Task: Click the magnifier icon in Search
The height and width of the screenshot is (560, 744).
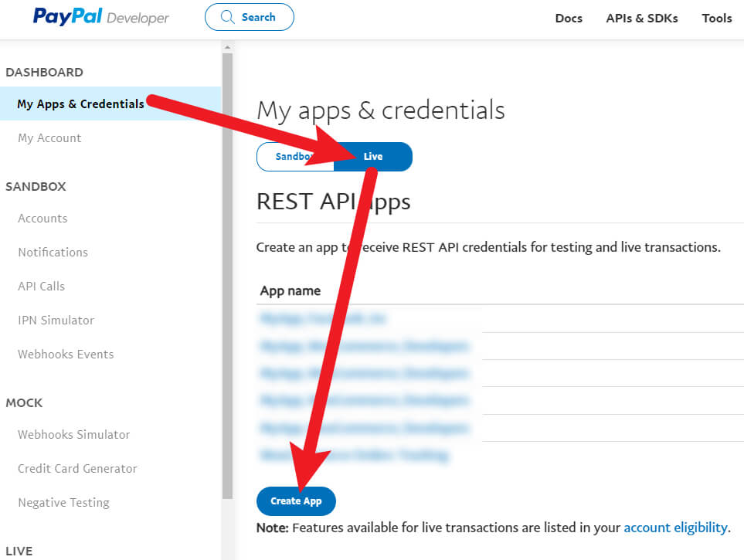Action: click(x=228, y=17)
